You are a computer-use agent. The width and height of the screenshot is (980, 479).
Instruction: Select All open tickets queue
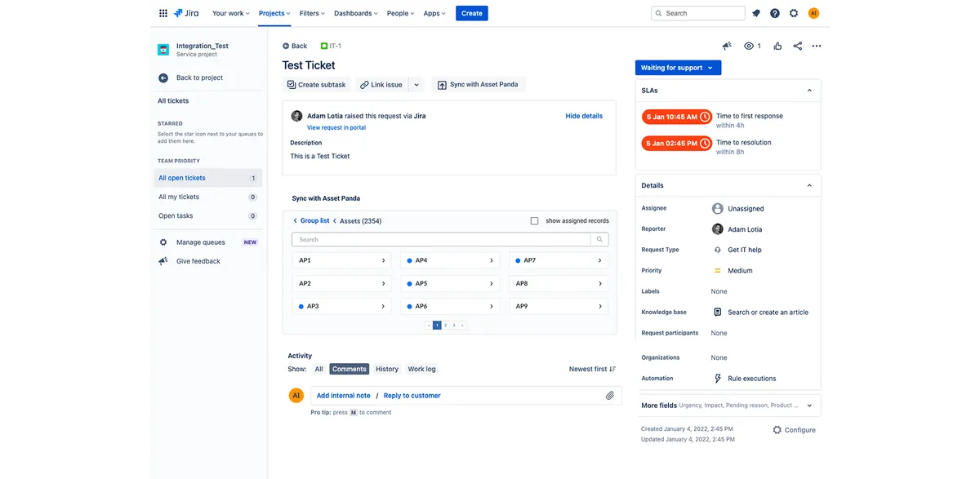208,178
